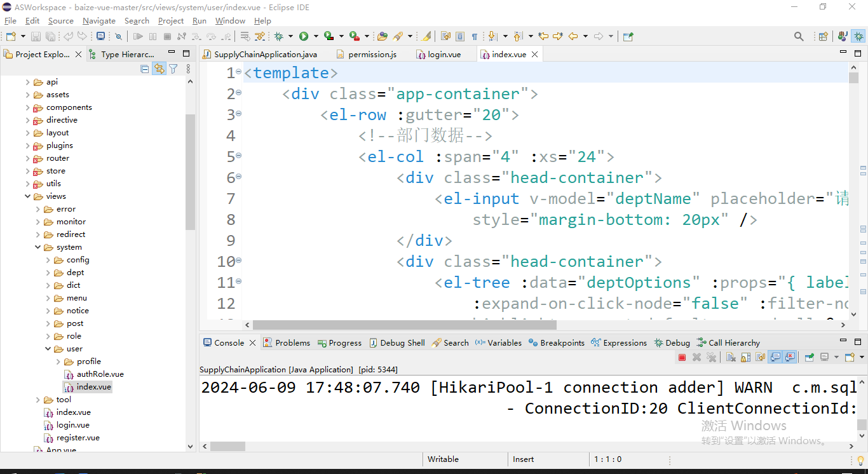The height and width of the screenshot is (474, 868).
Task: Click the Project Explorer vertical scrollbar thumb
Action: tap(190, 172)
